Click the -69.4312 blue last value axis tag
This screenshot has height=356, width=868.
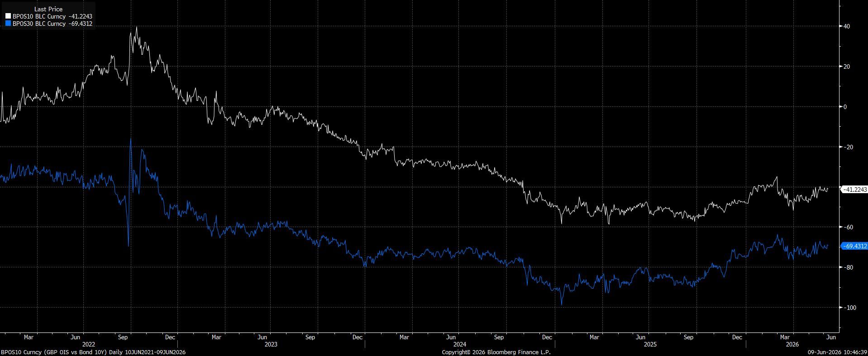[x=855, y=246]
